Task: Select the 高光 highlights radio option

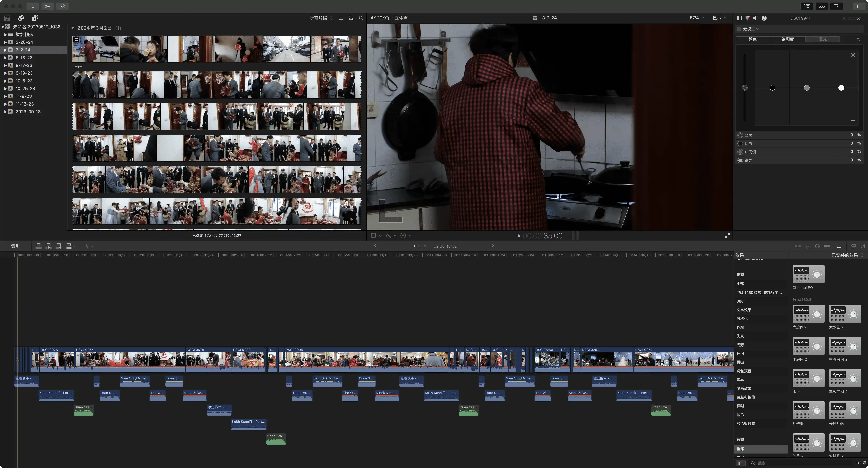Action: click(740, 160)
